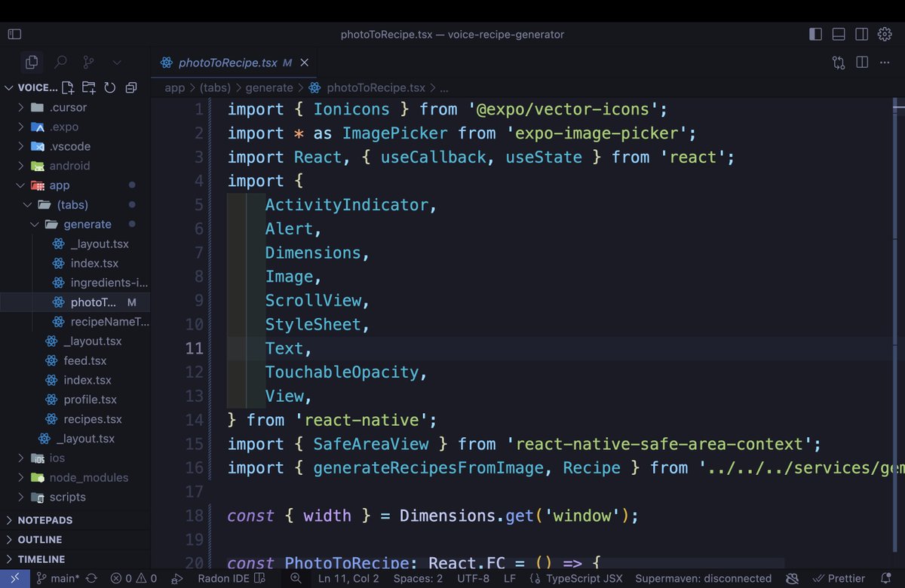The width and height of the screenshot is (905, 588).
Task: Refresh the explorer file tree
Action: [x=109, y=87]
